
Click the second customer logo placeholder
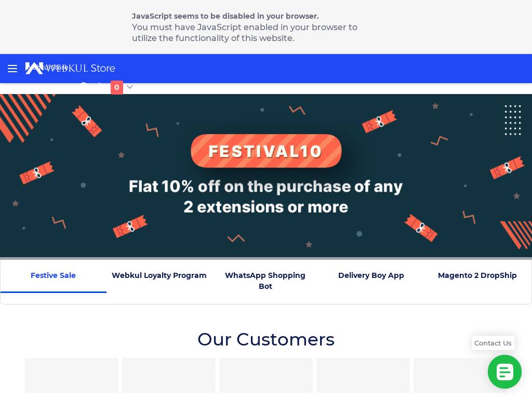[x=169, y=375]
